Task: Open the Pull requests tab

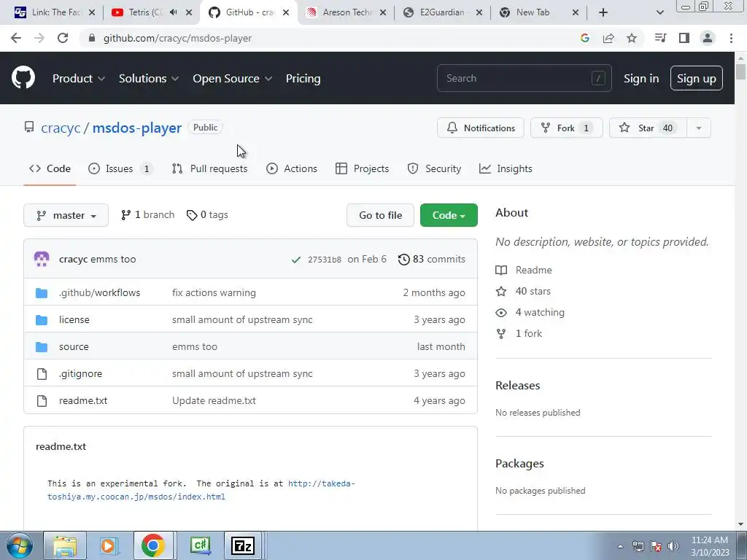Action: pos(209,168)
